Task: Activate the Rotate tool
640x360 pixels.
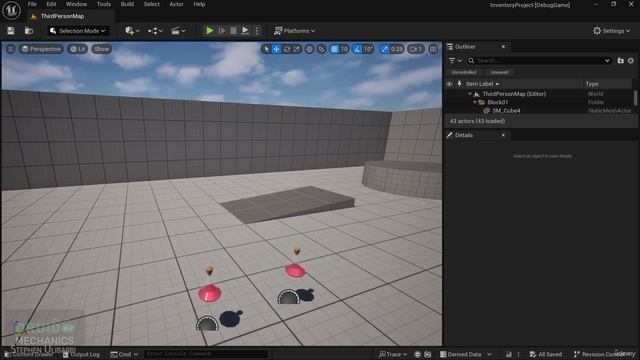Action: point(287,49)
